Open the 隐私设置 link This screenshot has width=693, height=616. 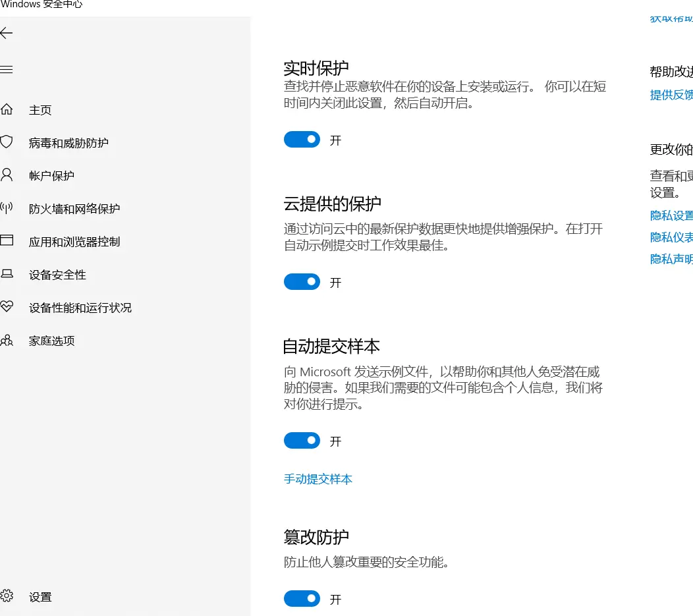tap(671, 215)
